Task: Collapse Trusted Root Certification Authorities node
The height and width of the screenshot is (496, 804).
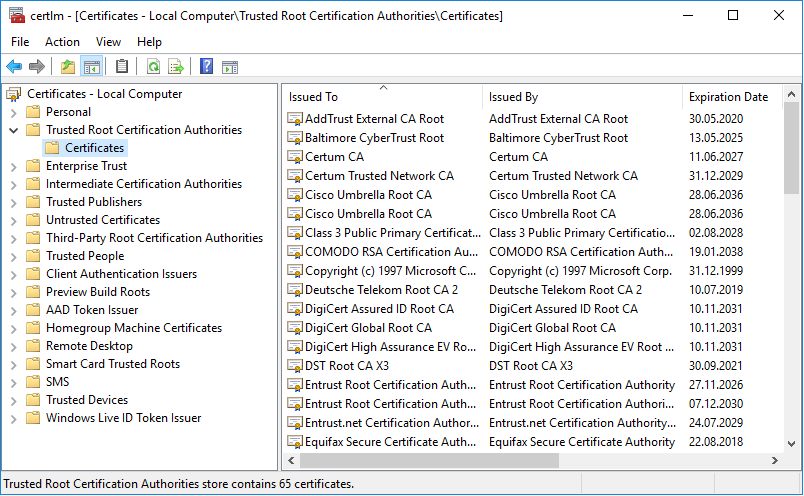Action: tap(13, 130)
